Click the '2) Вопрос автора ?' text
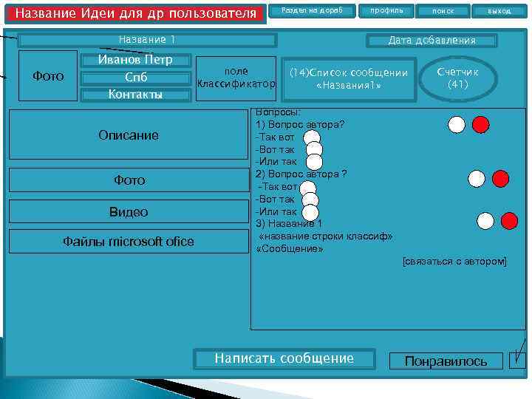Image resolution: width=532 pixels, height=399 pixels. coord(301,174)
